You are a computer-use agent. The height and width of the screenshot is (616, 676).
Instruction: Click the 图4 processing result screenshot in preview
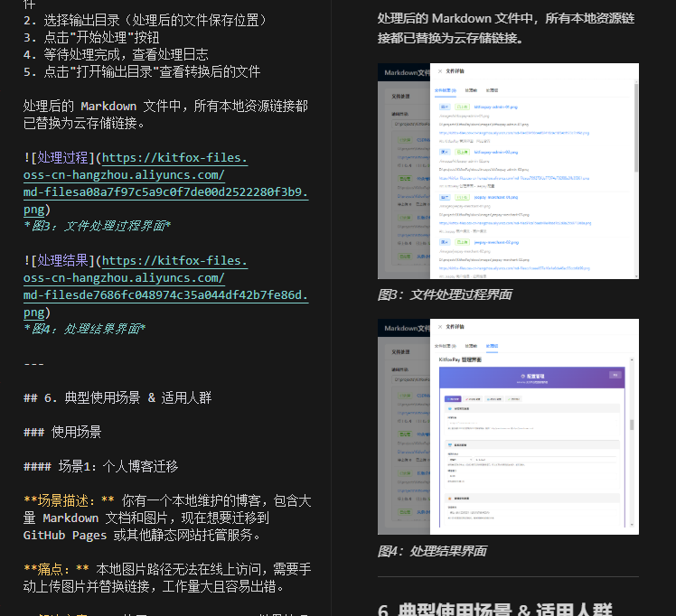pos(508,426)
